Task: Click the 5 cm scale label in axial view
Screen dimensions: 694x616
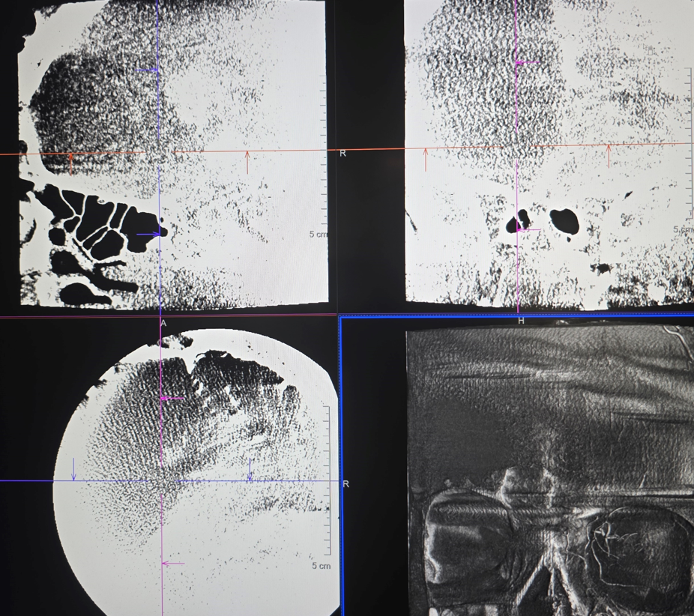Action: 321,566
